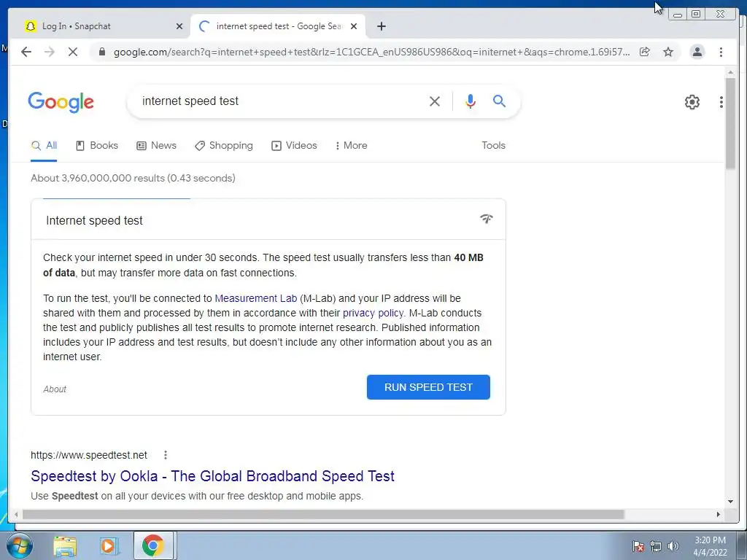Click in the internet speed test search field
The height and width of the screenshot is (560, 747).
tap(281, 101)
